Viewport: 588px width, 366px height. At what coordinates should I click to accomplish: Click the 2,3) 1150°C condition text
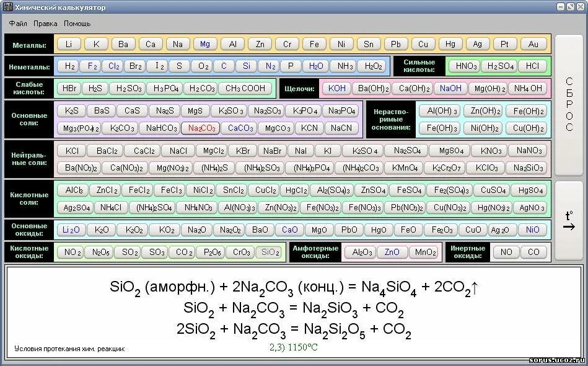pyautogui.click(x=294, y=347)
